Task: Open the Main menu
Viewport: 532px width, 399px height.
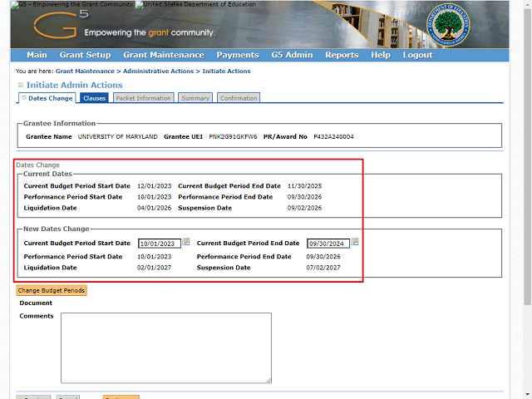Action: 37,55
